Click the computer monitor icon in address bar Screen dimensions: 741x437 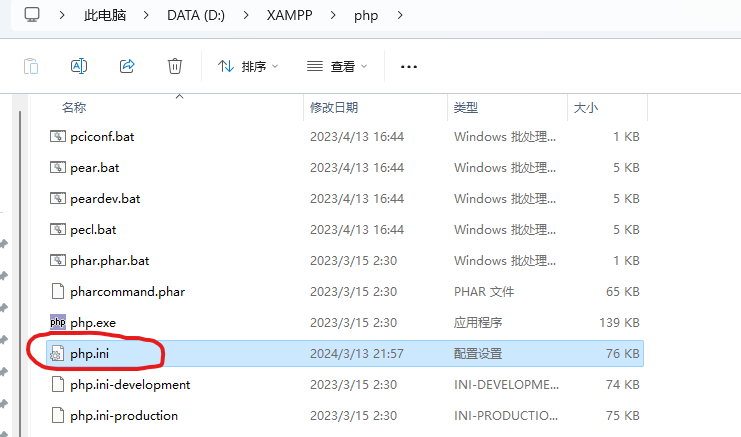[32, 15]
